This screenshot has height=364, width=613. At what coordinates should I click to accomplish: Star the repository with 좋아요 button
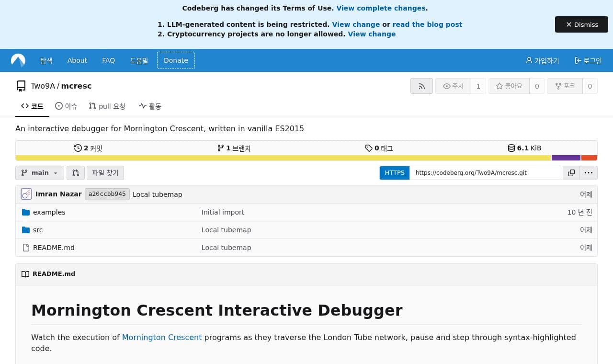[509, 86]
